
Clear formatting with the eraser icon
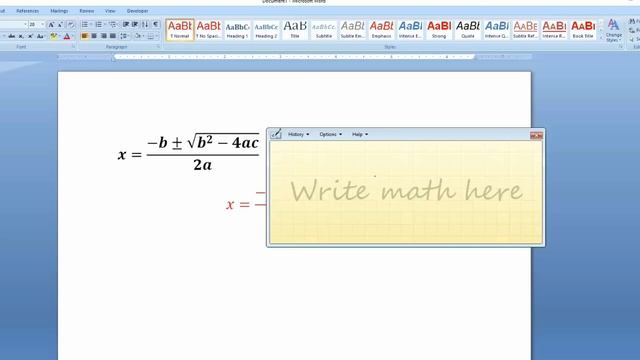(71, 25)
